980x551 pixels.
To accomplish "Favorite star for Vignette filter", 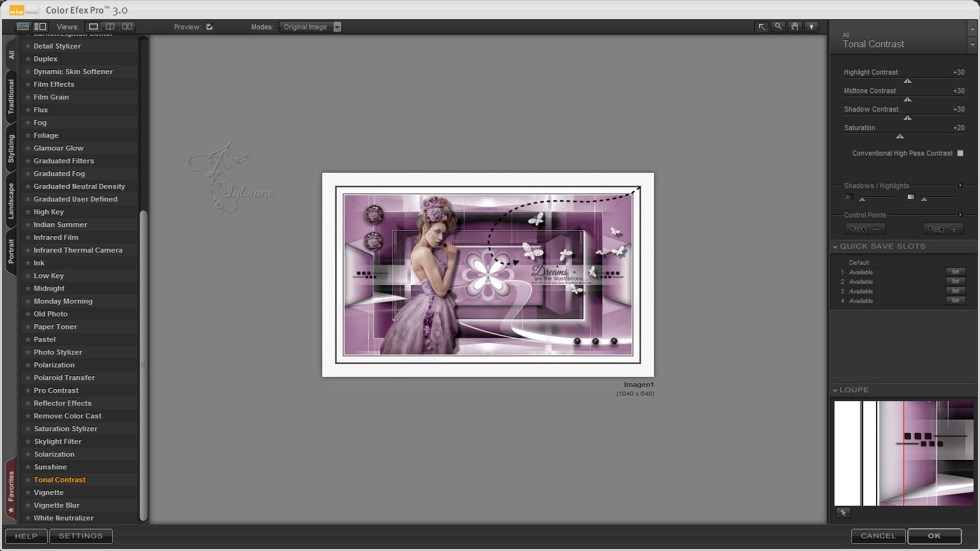I will point(28,492).
